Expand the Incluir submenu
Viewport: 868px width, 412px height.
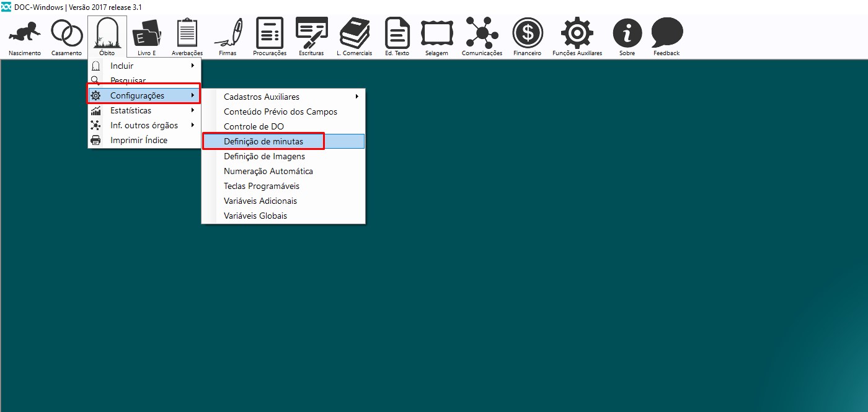(x=144, y=66)
